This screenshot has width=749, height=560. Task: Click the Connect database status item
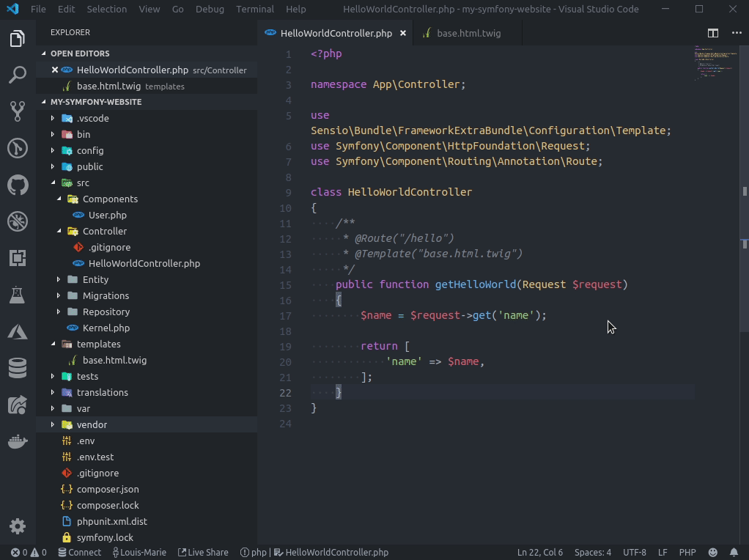80,553
